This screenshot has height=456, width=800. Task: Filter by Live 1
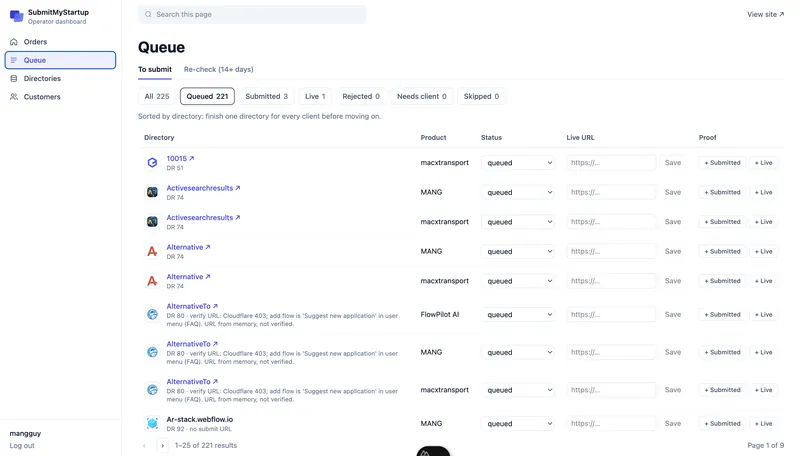pyautogui.click(x=315, y=96)
